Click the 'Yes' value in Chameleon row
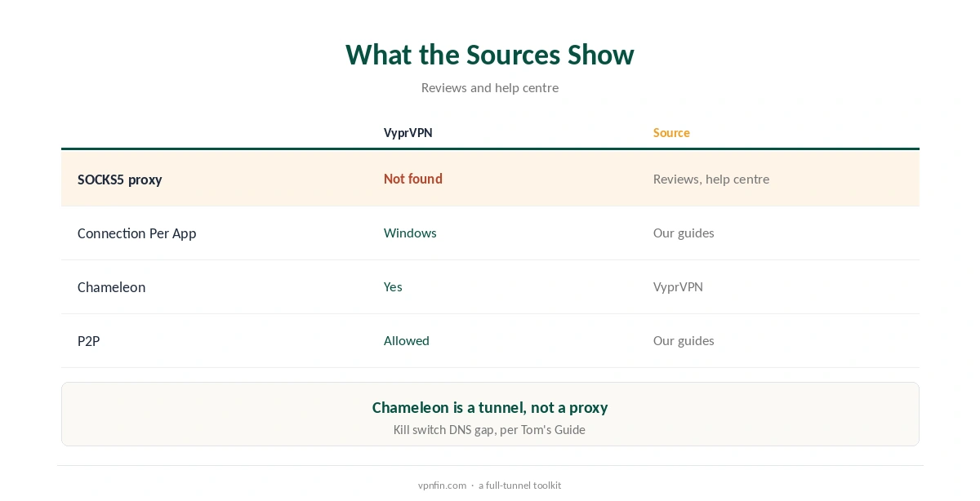Screen dimensions: 980x501 [393, 286]
